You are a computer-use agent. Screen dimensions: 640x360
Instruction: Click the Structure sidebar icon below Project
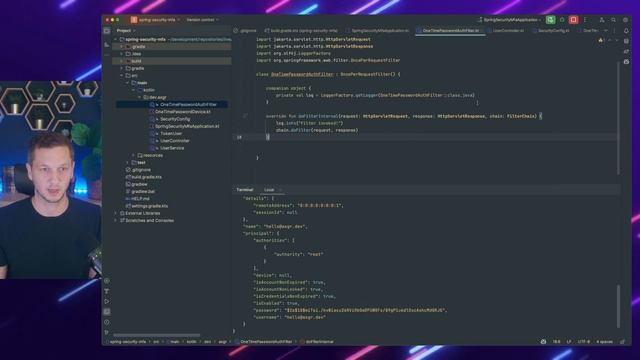[x=107, y=44]
